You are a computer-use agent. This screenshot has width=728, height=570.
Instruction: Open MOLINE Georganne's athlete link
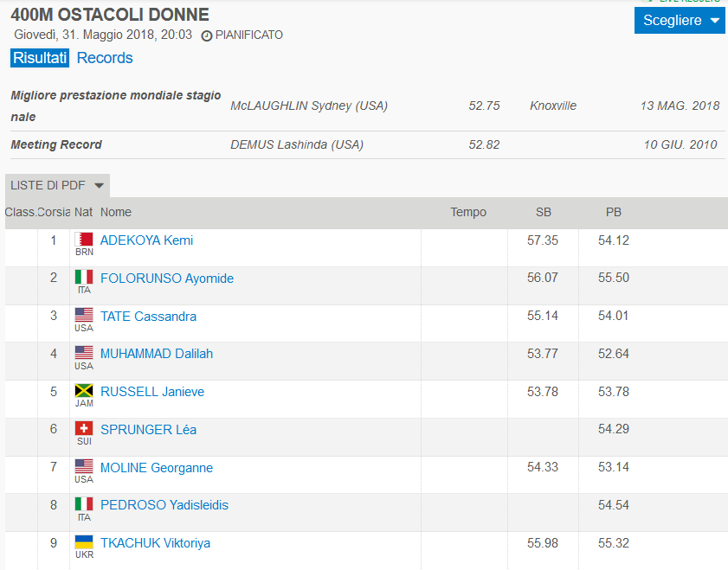(157, 467)
